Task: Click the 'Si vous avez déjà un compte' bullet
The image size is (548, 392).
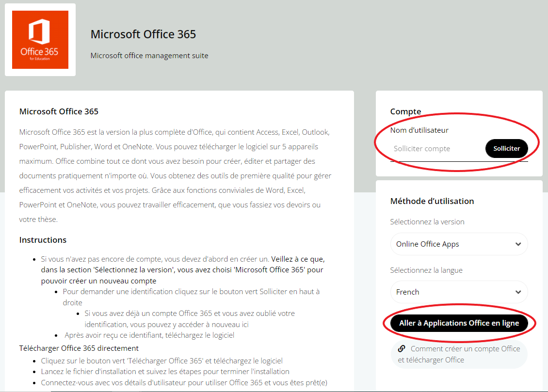Action: tap(190, 319)
